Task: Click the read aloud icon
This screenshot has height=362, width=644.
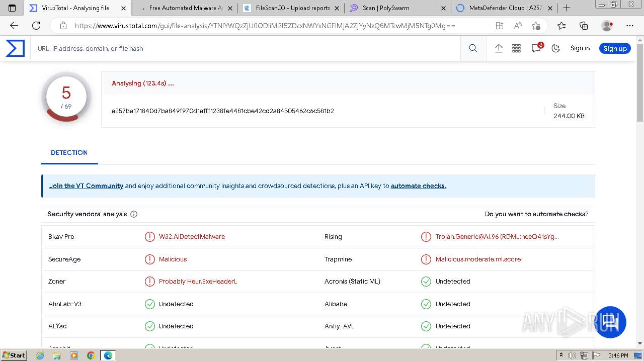Action: 518,26
